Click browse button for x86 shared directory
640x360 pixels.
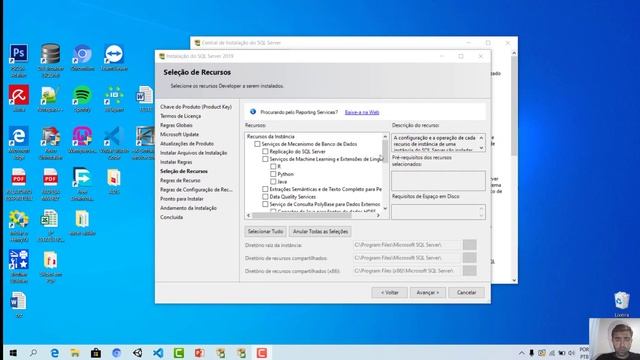click(x=469, y=271)
